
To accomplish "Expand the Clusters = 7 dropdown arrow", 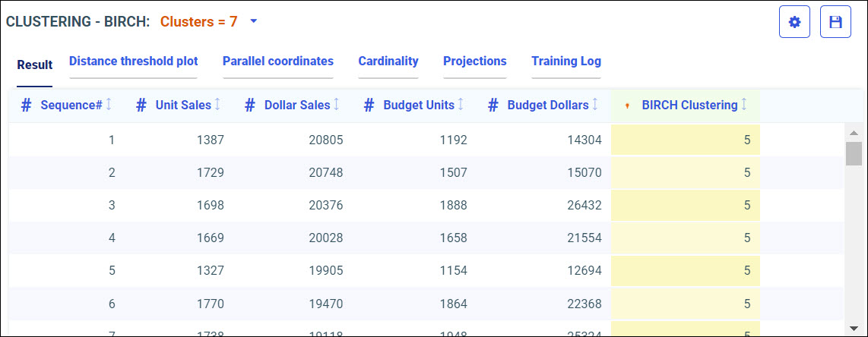I will 254,21.
